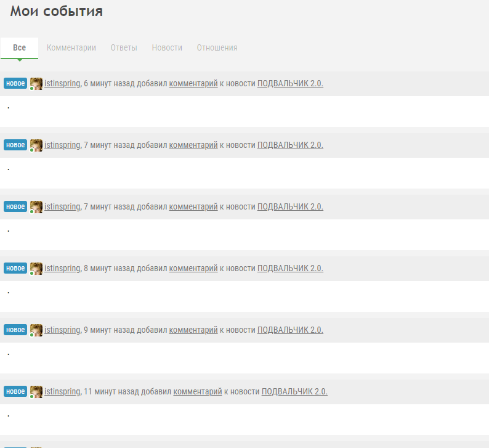
Task: Click istinspring avatar in the 11 минут назад row
Action: tap(36, 392)
